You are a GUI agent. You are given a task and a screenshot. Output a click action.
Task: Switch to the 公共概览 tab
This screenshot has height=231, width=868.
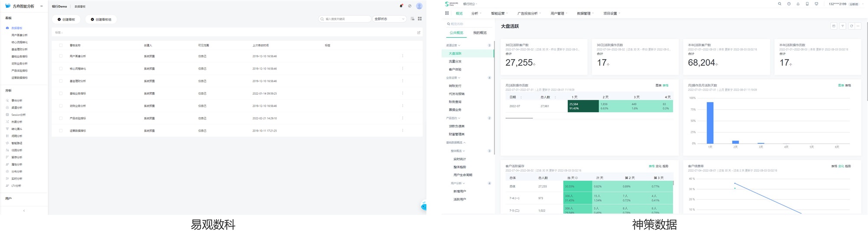coord(456,33)
